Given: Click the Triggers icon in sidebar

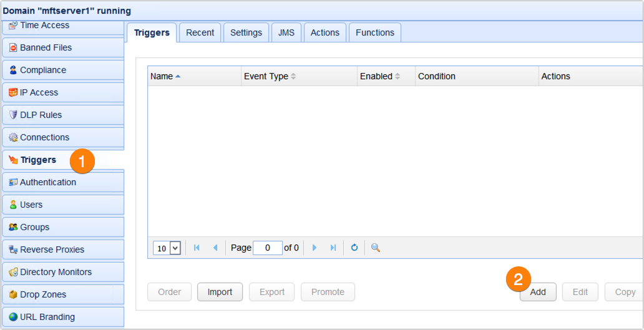Looking at the screenshot, I should pyautogui.click(x=13, y=160).
